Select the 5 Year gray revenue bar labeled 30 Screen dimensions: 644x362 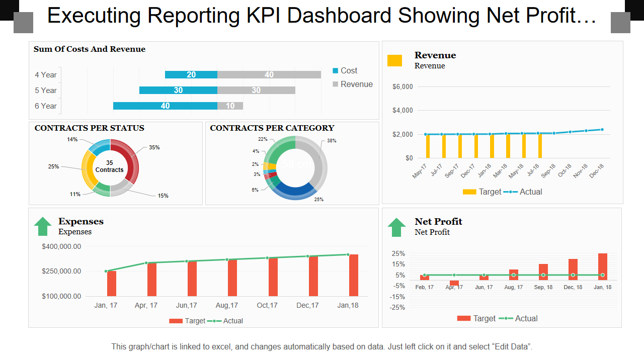point(256,90)
